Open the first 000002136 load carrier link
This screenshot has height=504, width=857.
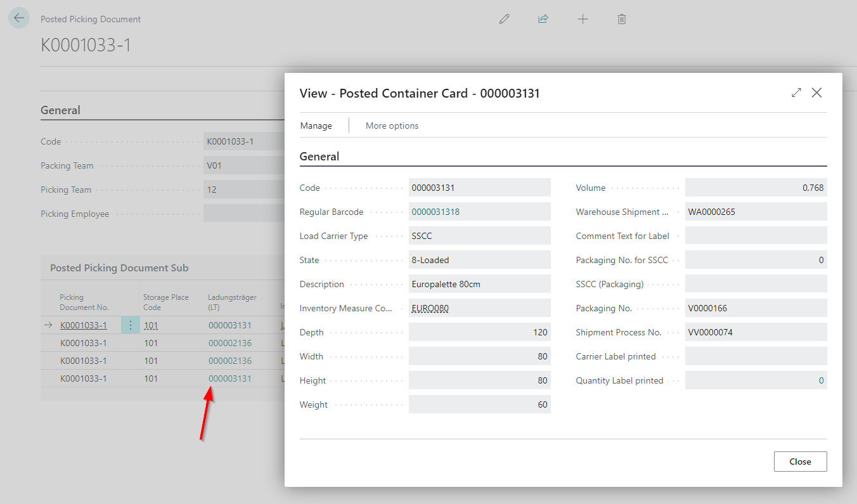tap(229, 343)
